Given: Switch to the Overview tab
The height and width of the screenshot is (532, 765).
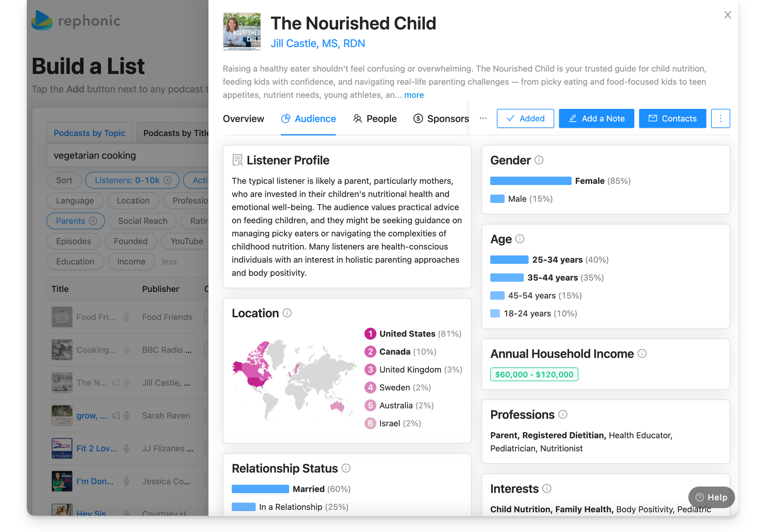Looking at the screenshot, I should [244, 118].
